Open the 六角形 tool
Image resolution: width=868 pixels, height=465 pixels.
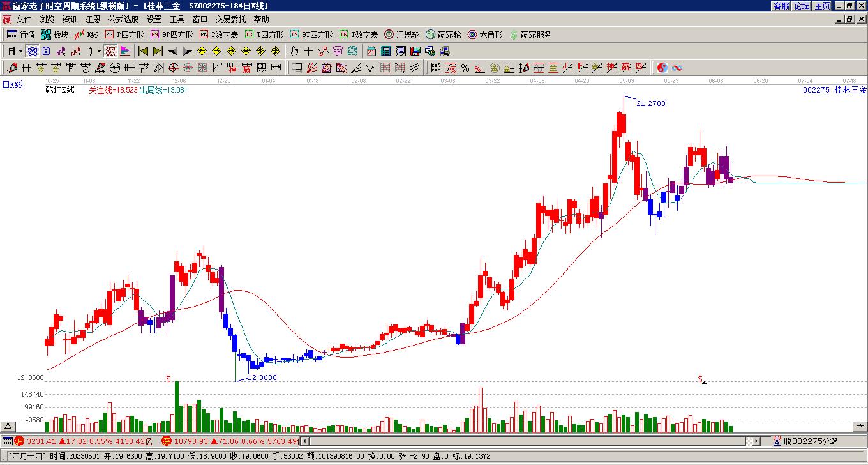(x=485, y=34)
